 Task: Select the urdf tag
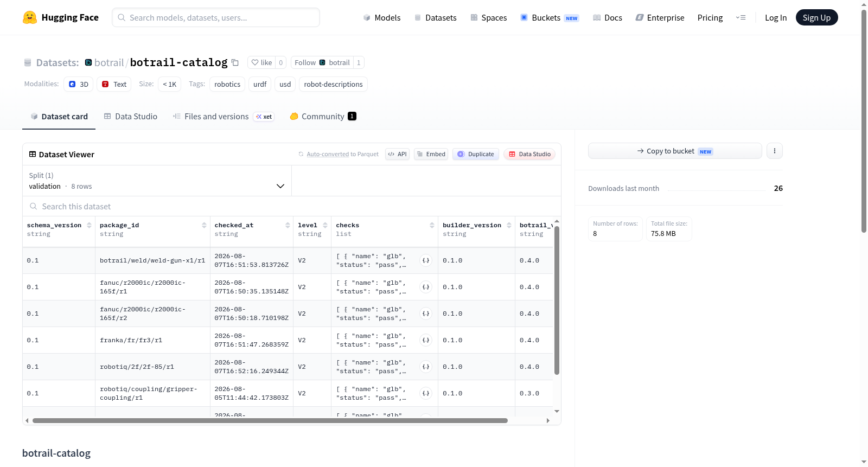[260, 84]
